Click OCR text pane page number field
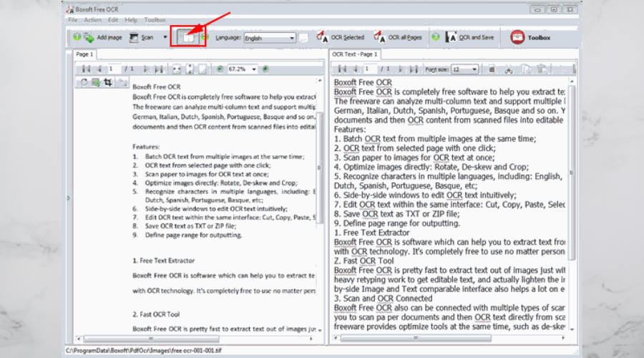 tap(370, 69)
